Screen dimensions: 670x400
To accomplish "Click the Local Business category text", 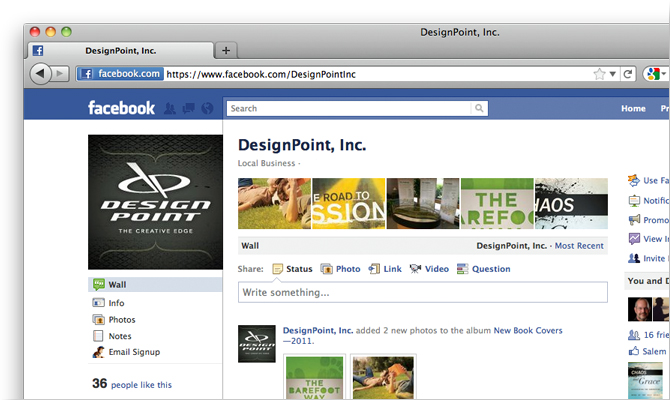I will point(266,163).
